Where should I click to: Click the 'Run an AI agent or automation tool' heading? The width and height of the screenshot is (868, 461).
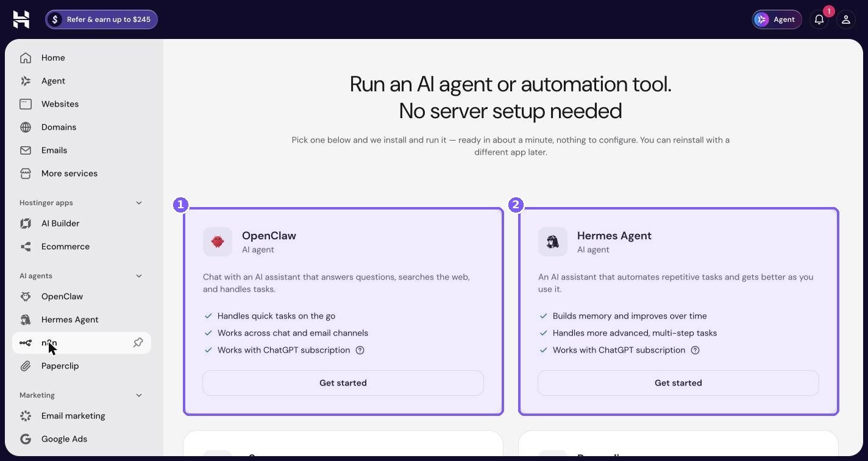click(511, 97)
